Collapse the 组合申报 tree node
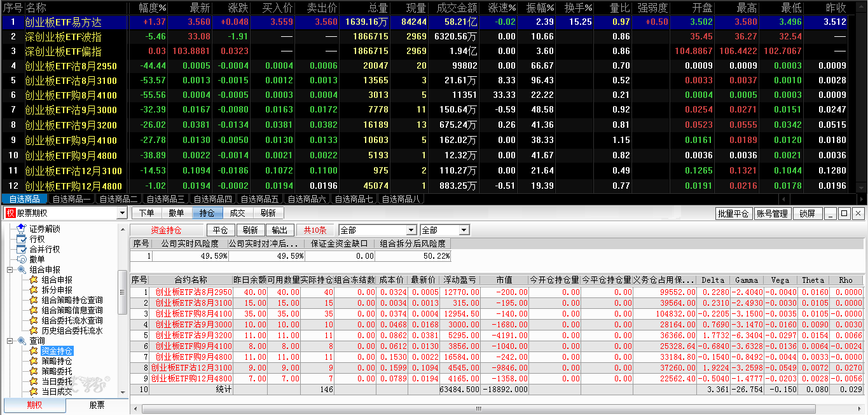868x415 pixels. tap(10, 269)
